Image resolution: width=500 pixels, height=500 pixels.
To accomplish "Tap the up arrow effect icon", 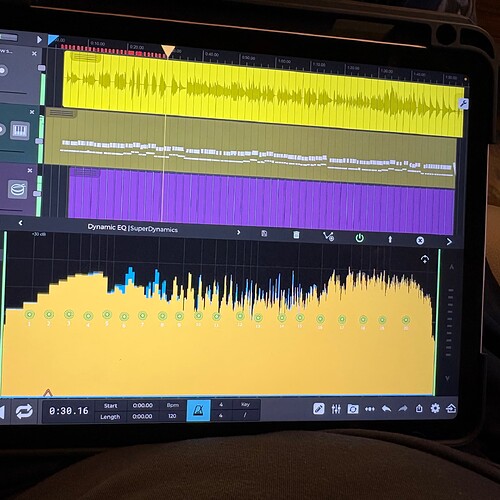I will click(390, 239).
